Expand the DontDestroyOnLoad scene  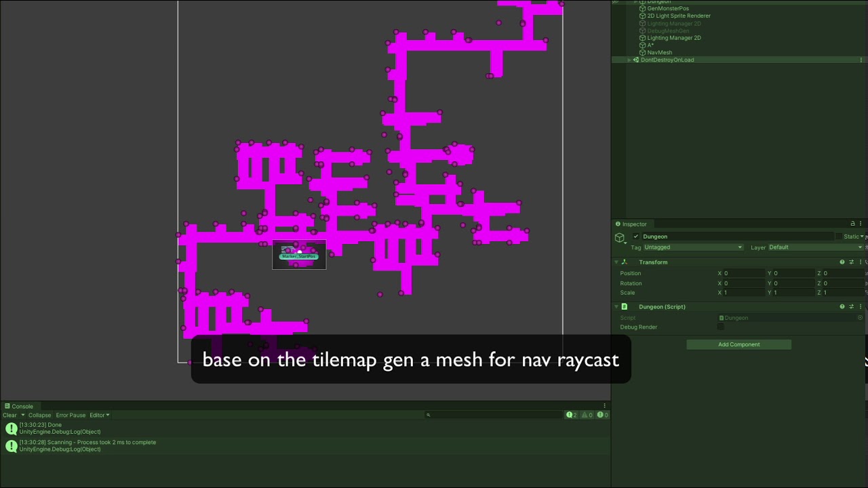pos(629,60)
